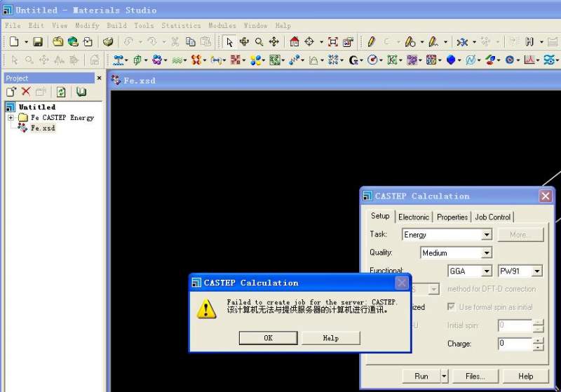Select the Selection arrow tool
This screenshot has width=561, height=392.
[229, 42]
